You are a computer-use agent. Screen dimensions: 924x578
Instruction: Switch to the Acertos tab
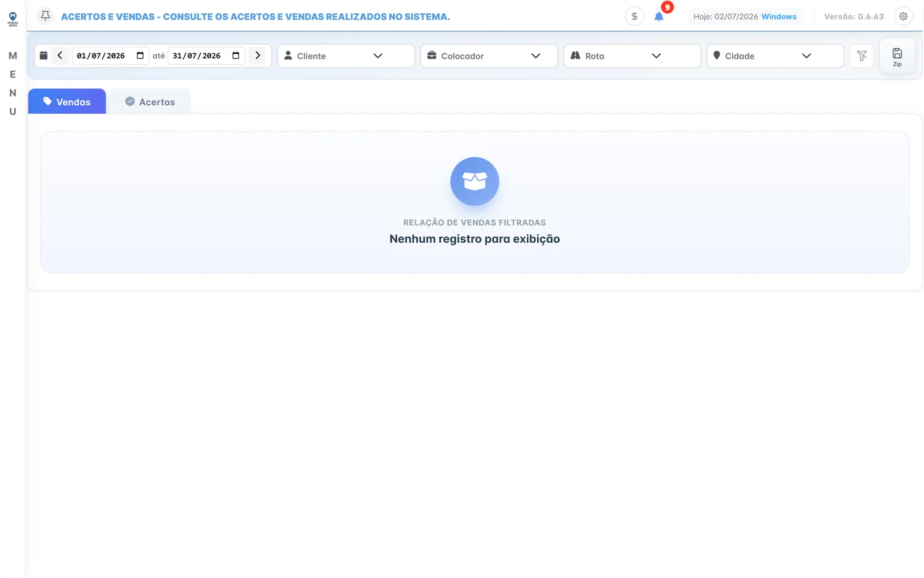click(150, 102)
